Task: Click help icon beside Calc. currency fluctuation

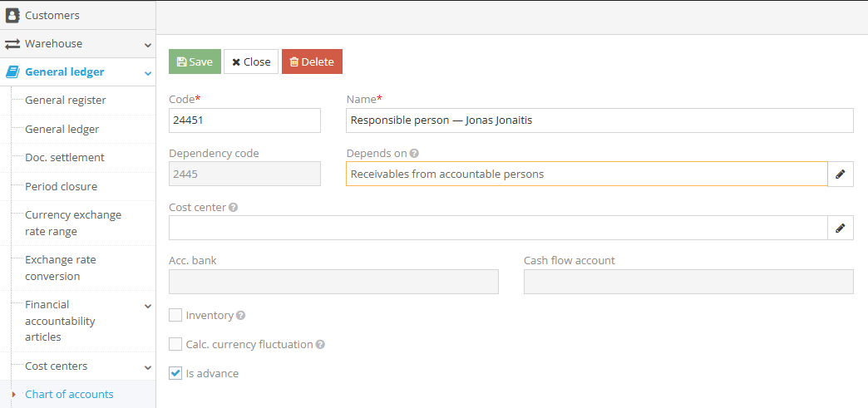Action: (x=320, y=345)
